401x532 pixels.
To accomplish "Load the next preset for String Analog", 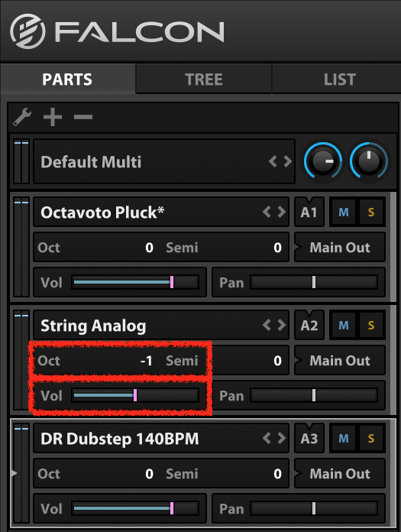I will pyautogui.click(x=281, y=325).
